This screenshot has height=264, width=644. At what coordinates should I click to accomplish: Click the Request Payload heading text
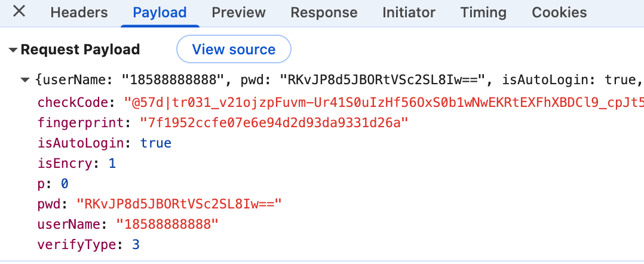coord(80,50)
